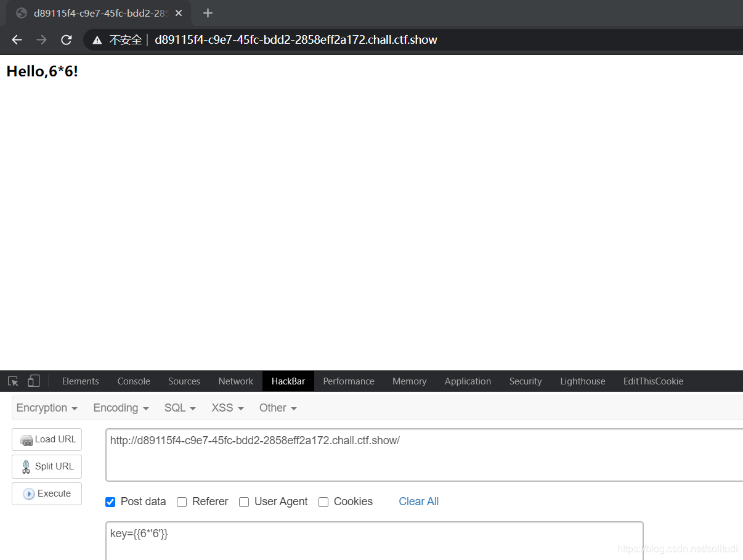Click the browser back arrow
The width and height of the screenshot is (743, 560).
16,39
